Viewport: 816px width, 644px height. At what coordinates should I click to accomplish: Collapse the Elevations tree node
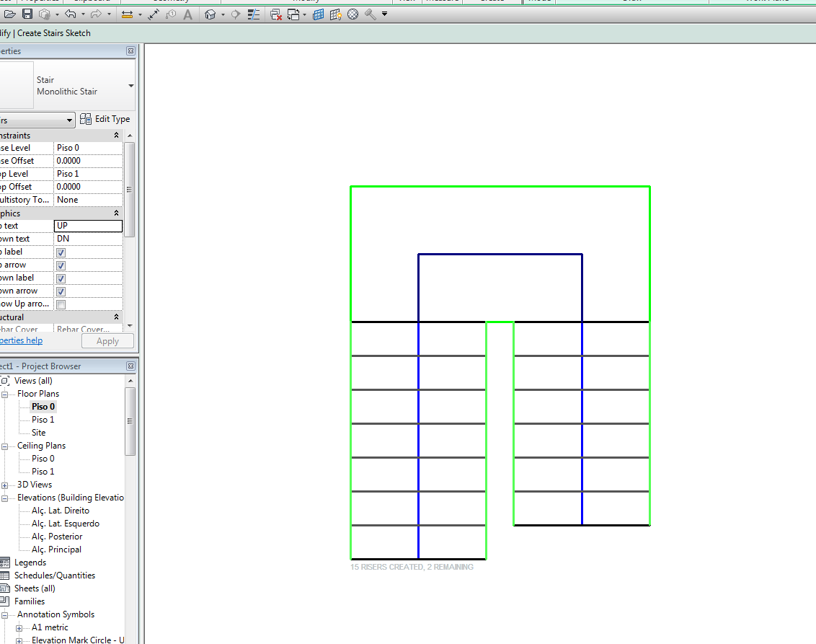click(x=4, y=498)
